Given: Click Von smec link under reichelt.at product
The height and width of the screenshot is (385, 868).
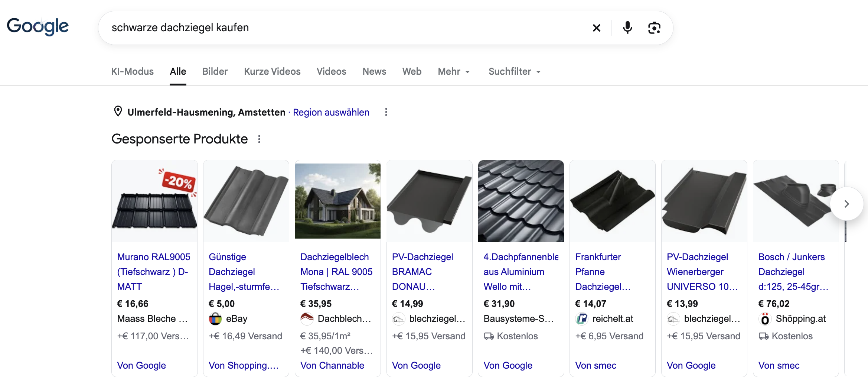Looking at the screenshot, I should click(595, 365).
